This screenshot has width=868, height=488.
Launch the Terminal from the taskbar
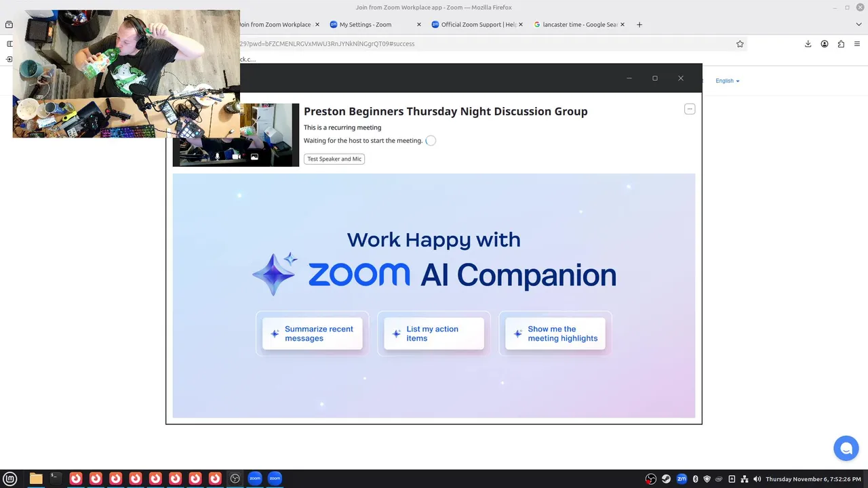click(56, 479)
